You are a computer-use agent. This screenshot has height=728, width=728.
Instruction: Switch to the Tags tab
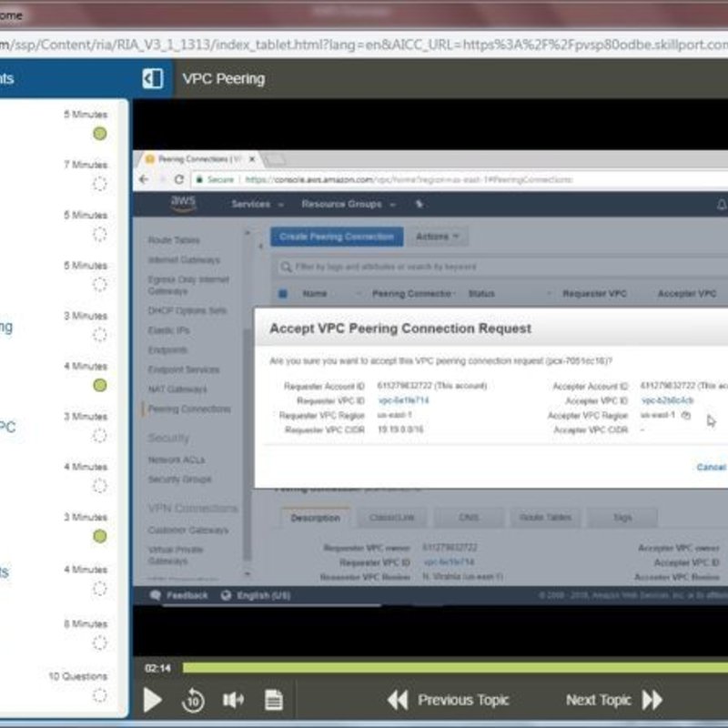pos(622,517)
